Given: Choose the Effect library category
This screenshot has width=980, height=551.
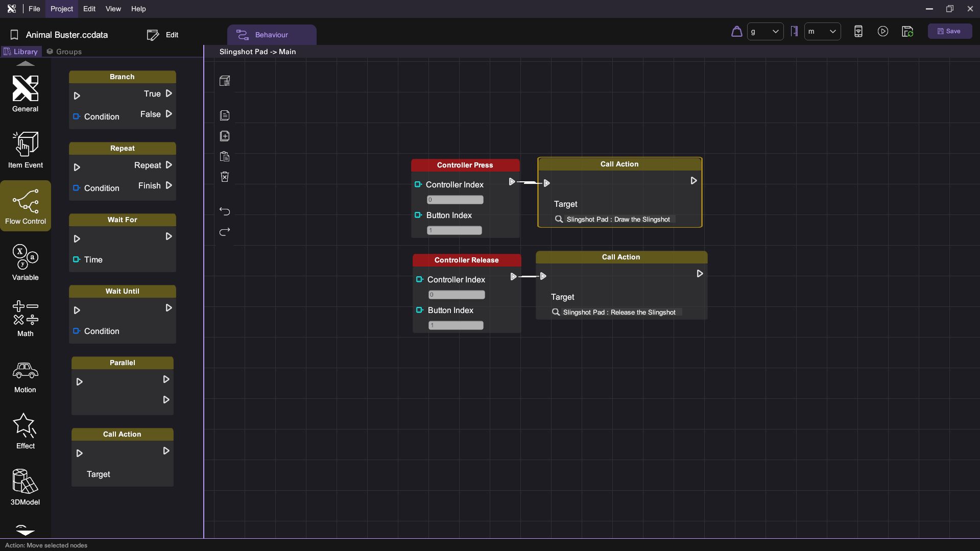Looking at the screenshot, I should (25, 431).
